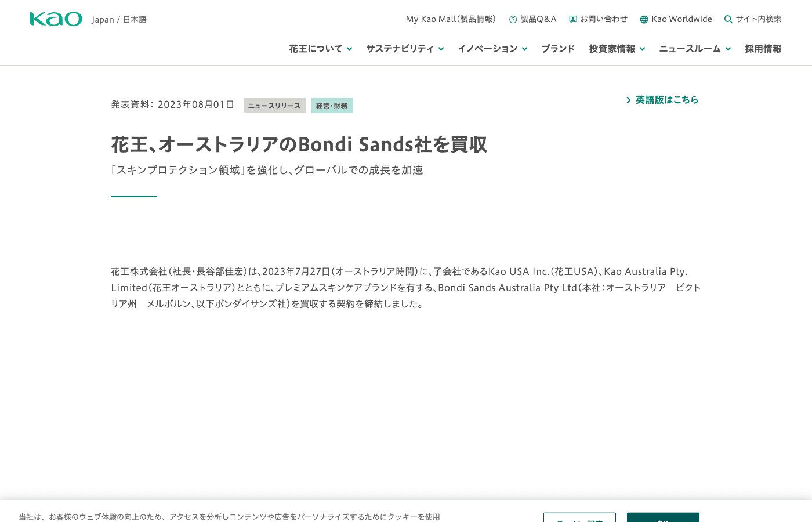Open the 採用情報 menu item

click(x=763, y=49)
